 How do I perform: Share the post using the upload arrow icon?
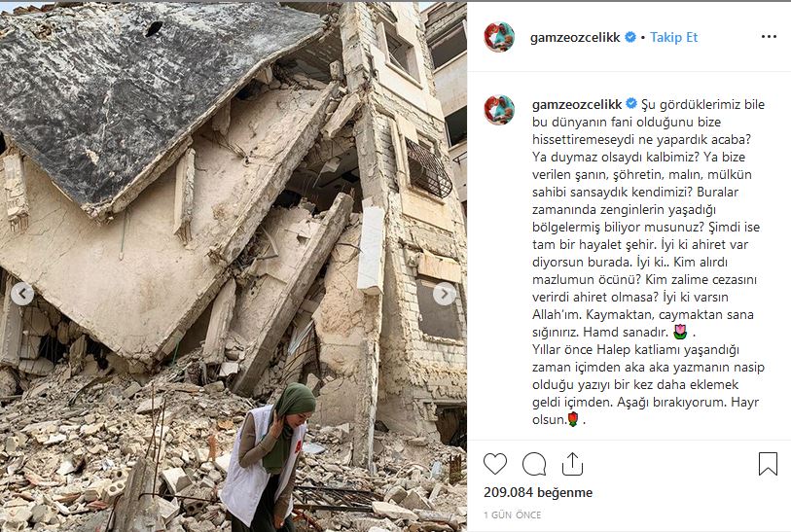[x=572, y=464]
